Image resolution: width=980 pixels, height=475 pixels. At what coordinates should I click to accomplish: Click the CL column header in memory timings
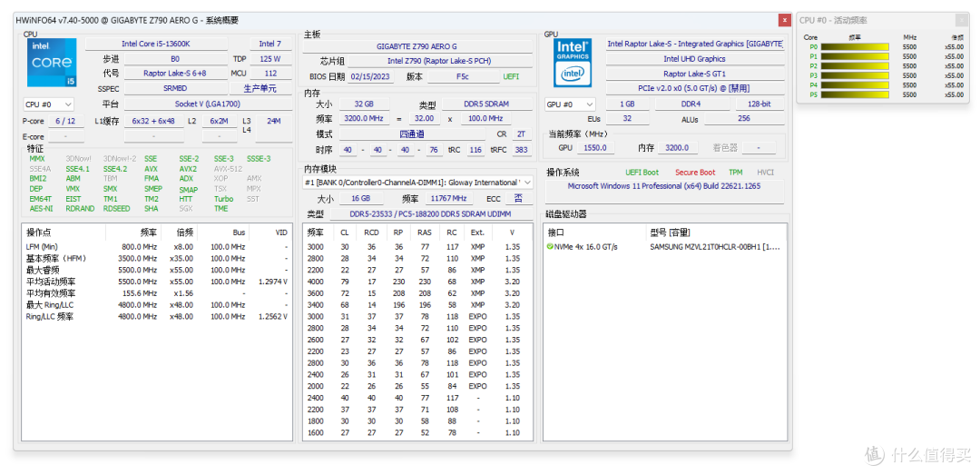pyautogui.click(x=345, y=233)
